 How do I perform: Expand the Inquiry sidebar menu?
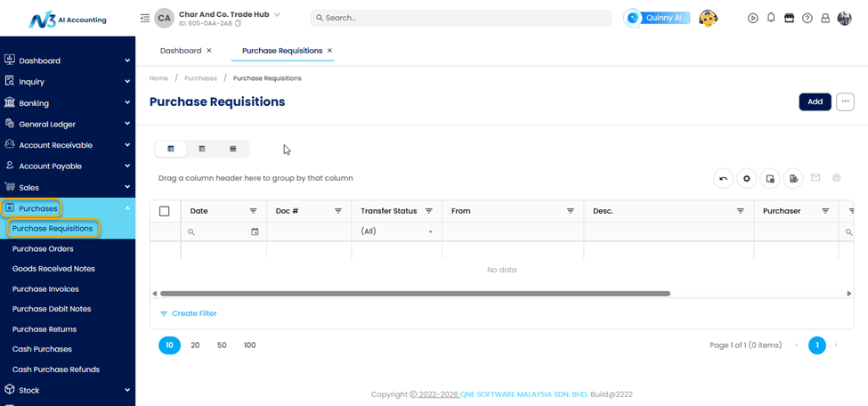tap(68, 82)
